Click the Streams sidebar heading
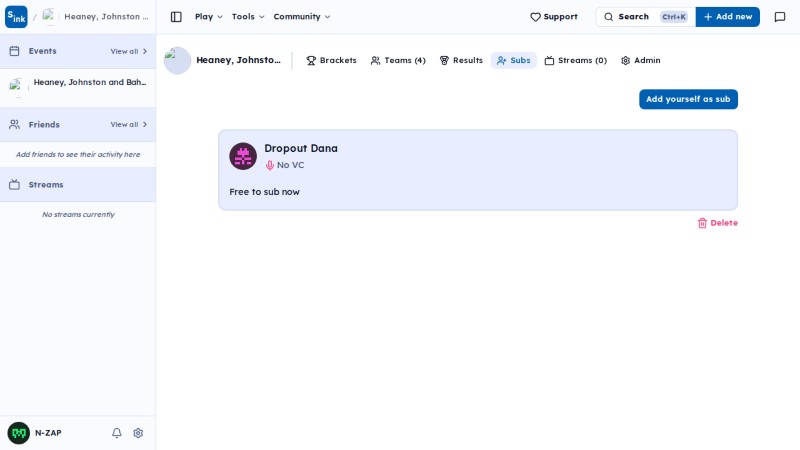800x450 pixels. pos(46,185)
